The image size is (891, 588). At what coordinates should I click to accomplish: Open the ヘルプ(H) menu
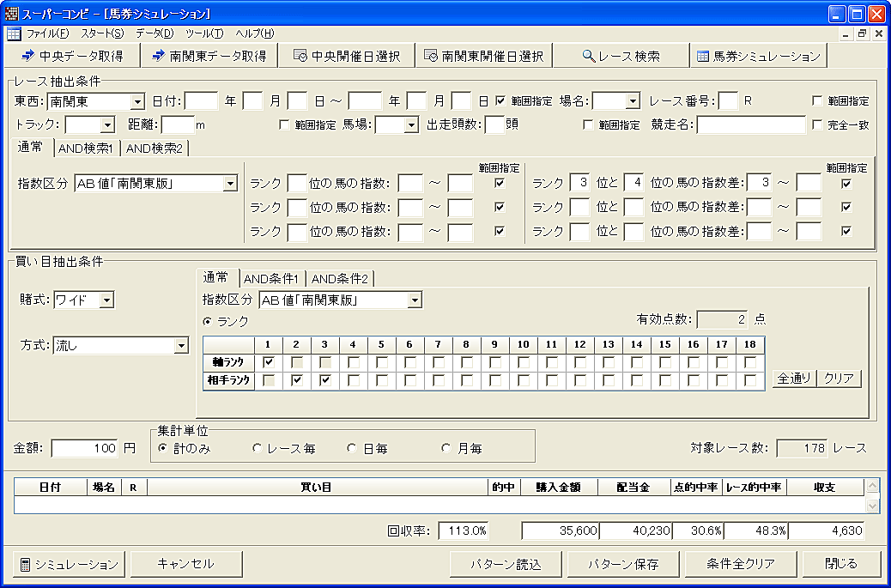click(x=255, y=33)
